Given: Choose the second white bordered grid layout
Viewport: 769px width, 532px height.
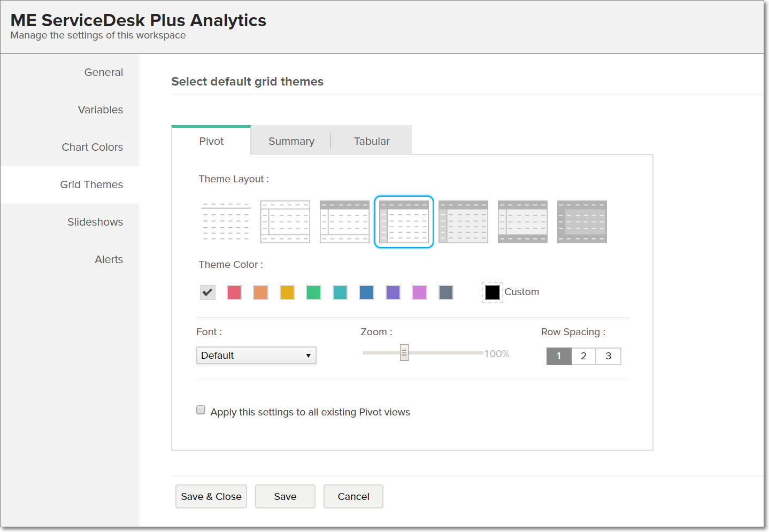Looking at the screenshot, I should (285, 222).
